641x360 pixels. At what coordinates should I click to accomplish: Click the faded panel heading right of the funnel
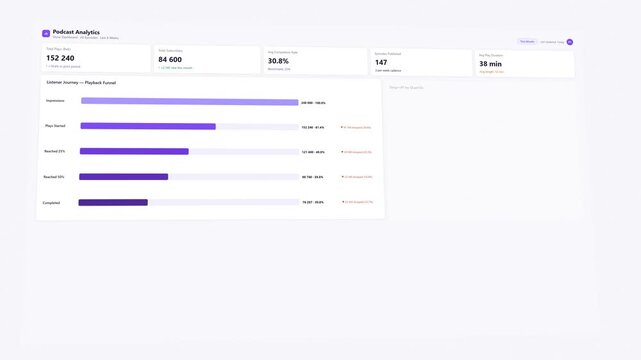coord(406,87)
